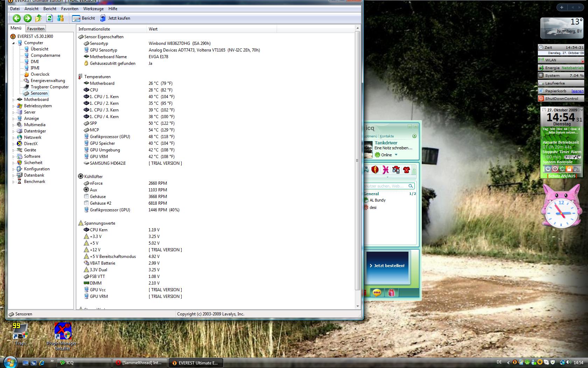Open the ICQ status dropdown next to Online

pyautogui.click(x=396, y=155)
